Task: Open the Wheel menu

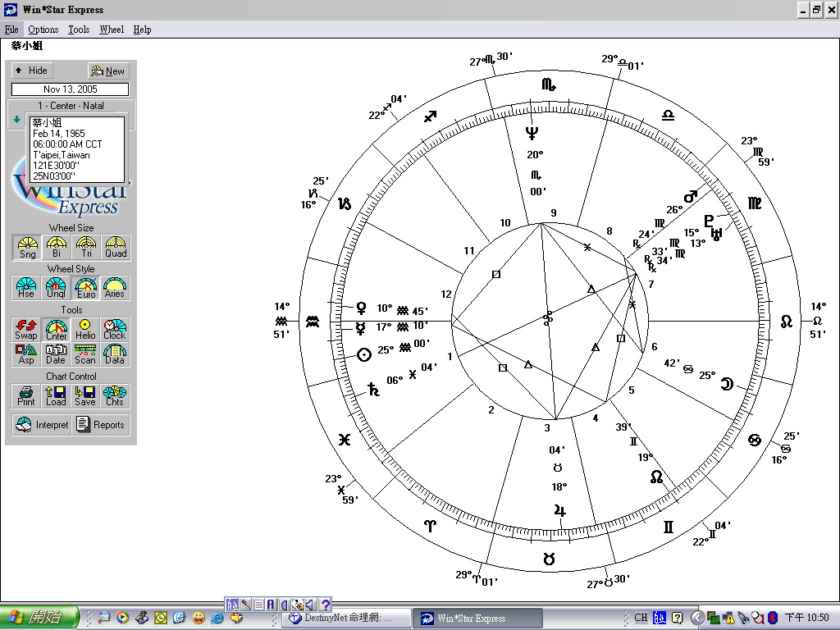Action: [x=112, y=30]
